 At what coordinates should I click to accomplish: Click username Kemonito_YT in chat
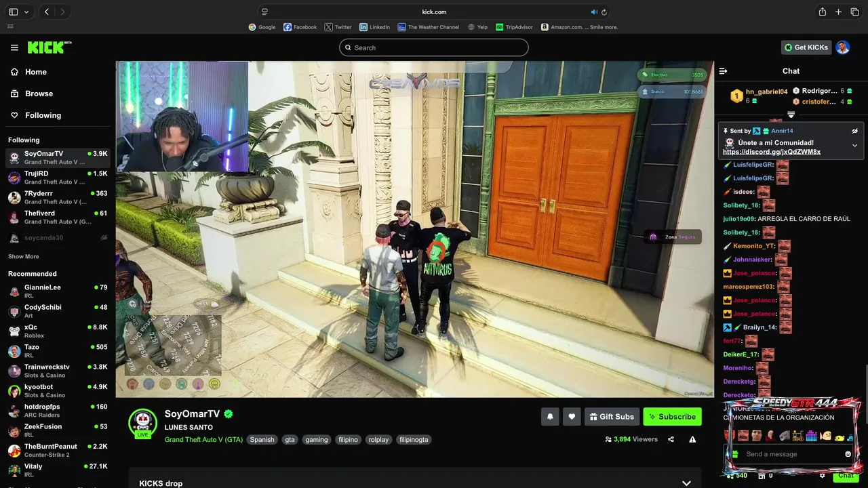coord(754,246)
